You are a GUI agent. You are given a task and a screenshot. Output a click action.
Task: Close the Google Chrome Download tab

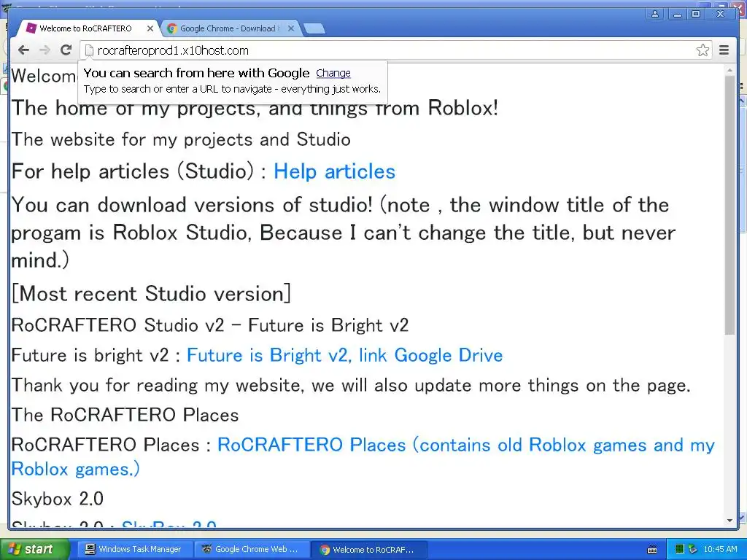tap(291, 28)
